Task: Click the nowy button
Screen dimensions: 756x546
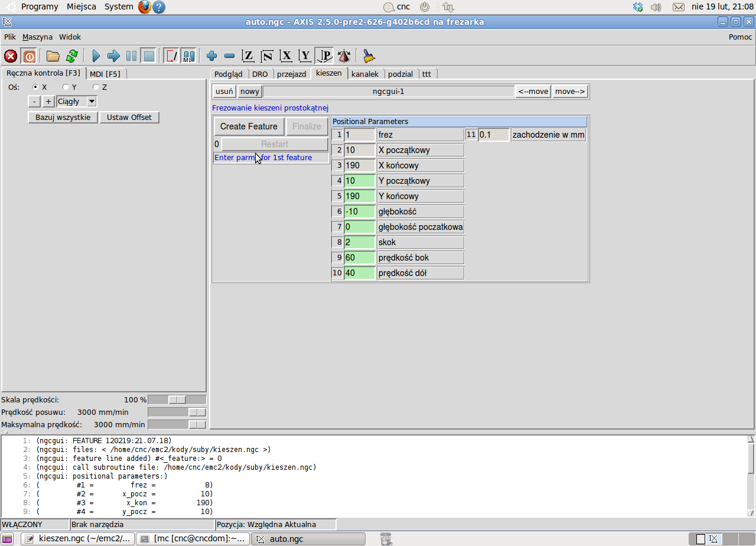Action: (250, 92)
